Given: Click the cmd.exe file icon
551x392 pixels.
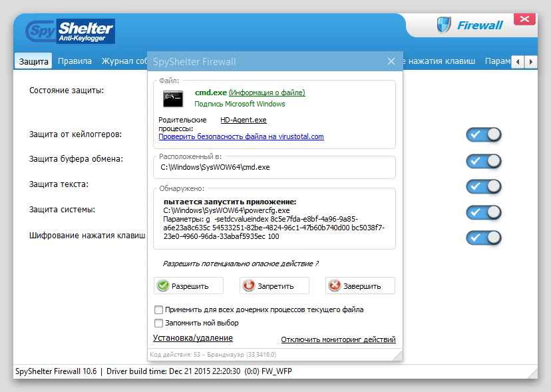Looking at the screenshot, I should pos(173,98).
